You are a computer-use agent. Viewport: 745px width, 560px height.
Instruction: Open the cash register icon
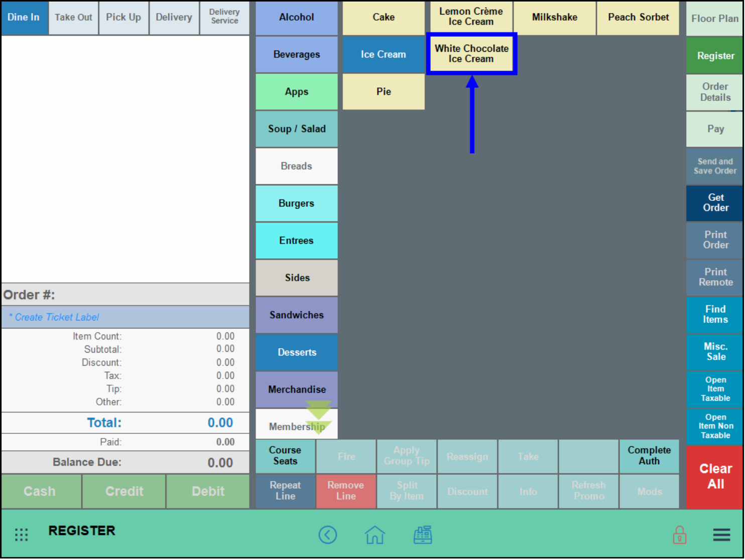click(422, 535)
